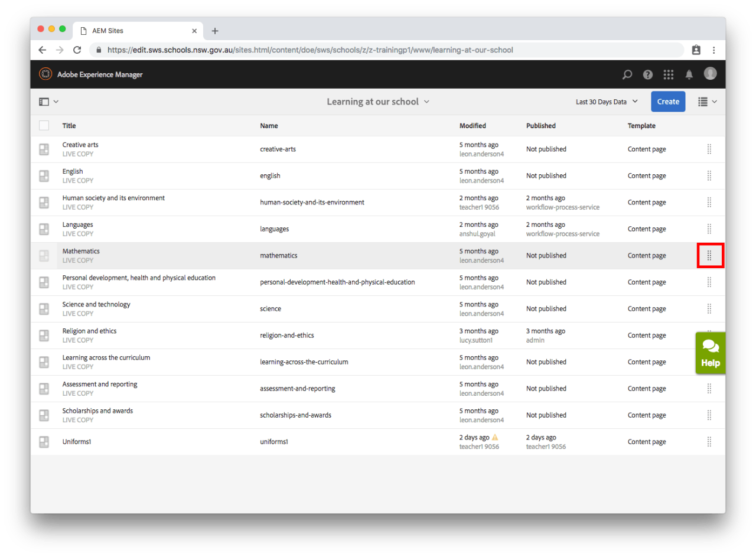Click the name cell assessment-and-reporting
The height and width of the screenshot is (557, 756).
pyautogui.click(x=298, y=389)
